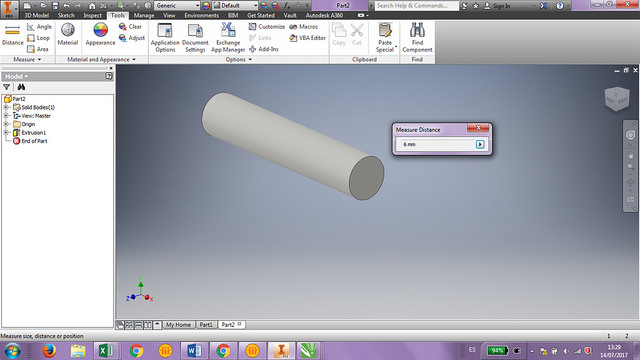Image resolution: width=640 pixels, height=360 pixels.
Task: Close the Measure Distance dialog
Action: (x=478, y=128)
